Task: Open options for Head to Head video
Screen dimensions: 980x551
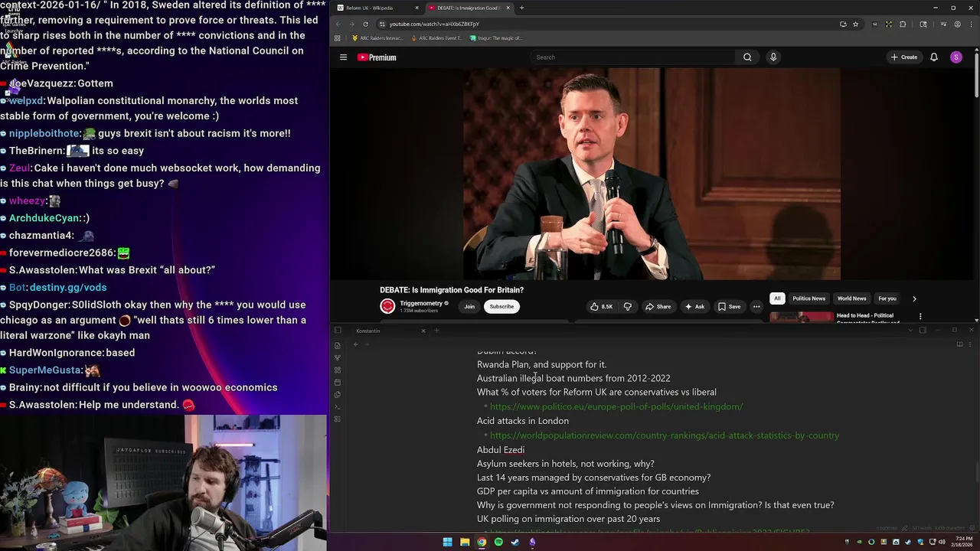Action: (x=920, y=316)
